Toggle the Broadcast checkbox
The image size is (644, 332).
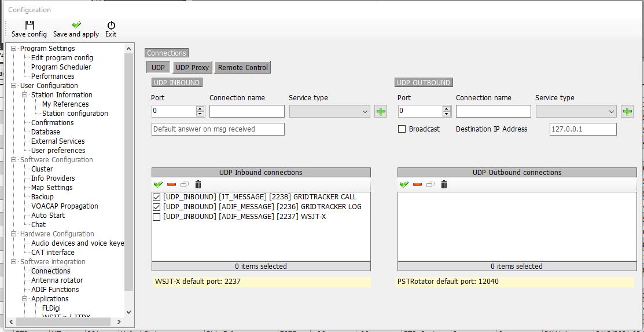click(402, 129)
